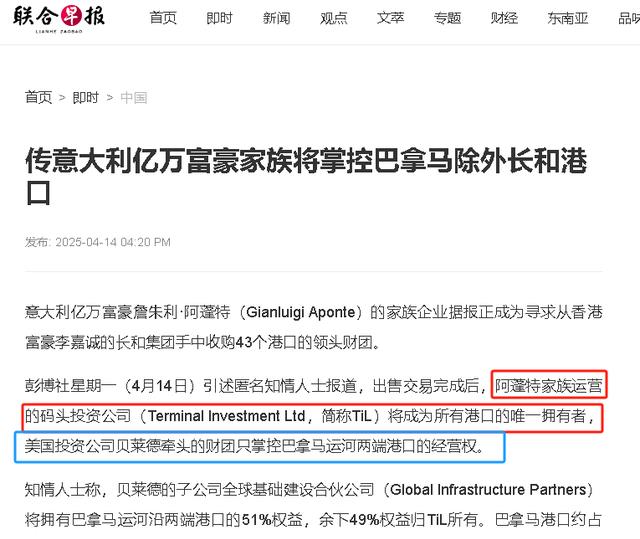
Task: Click 中国 in the breadcrumb
Action: 133,98
